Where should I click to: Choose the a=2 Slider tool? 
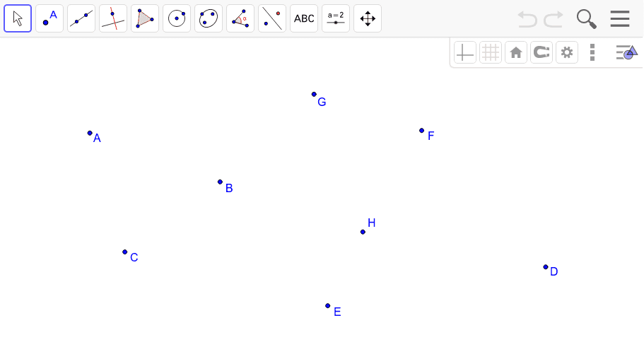tap(336, 18)
